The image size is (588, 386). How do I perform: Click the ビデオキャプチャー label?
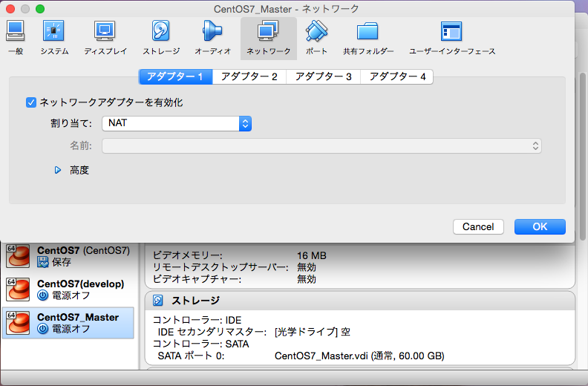tap(197, 279)
